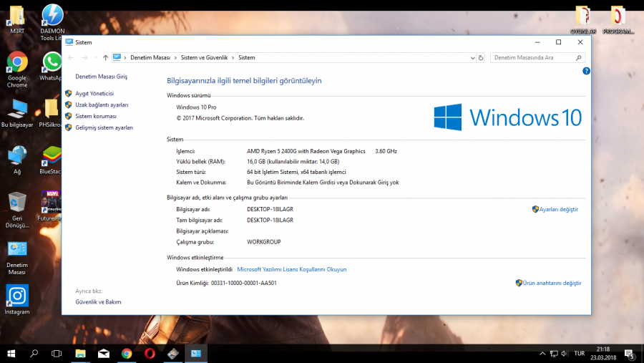The image size is (644, 363).
Task: Open Bu bilgisayar desktop icon
Action: coord(17,113)
